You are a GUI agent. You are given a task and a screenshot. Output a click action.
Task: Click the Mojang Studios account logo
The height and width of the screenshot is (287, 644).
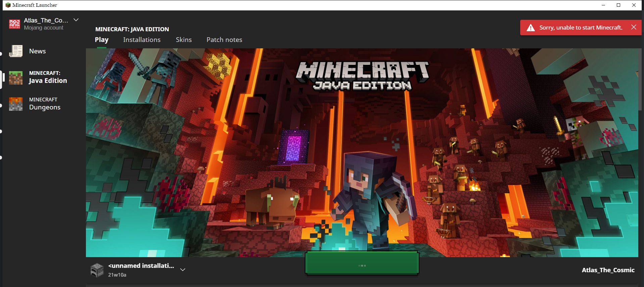(x=14, y=24)
